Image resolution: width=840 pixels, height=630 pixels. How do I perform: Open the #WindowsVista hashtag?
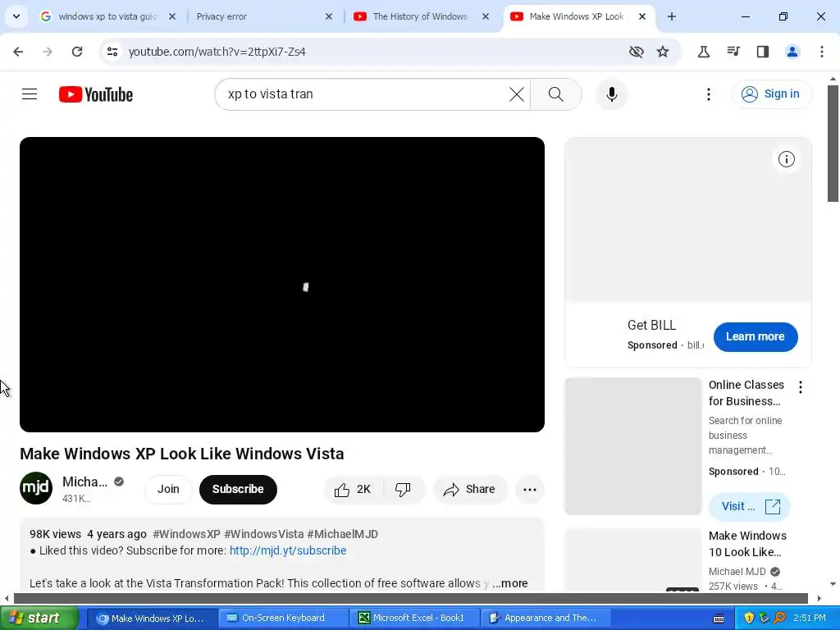click(263, 534)
